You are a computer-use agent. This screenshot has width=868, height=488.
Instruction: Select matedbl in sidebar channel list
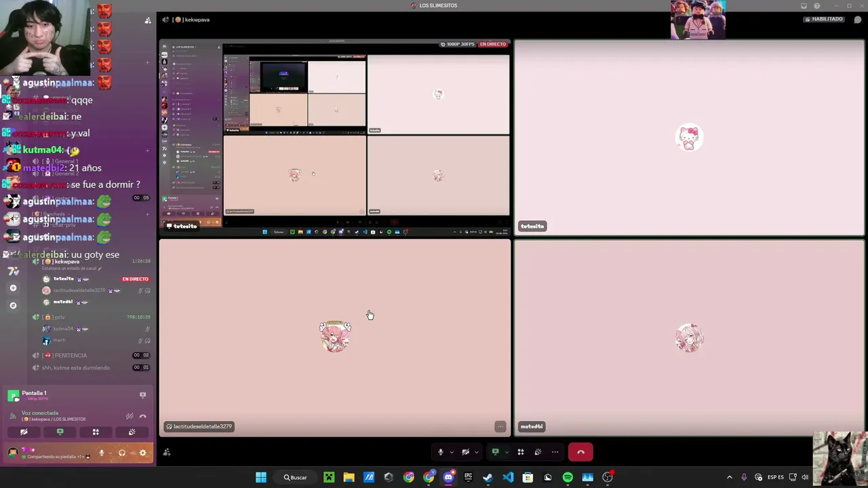(x=95, y=302)
